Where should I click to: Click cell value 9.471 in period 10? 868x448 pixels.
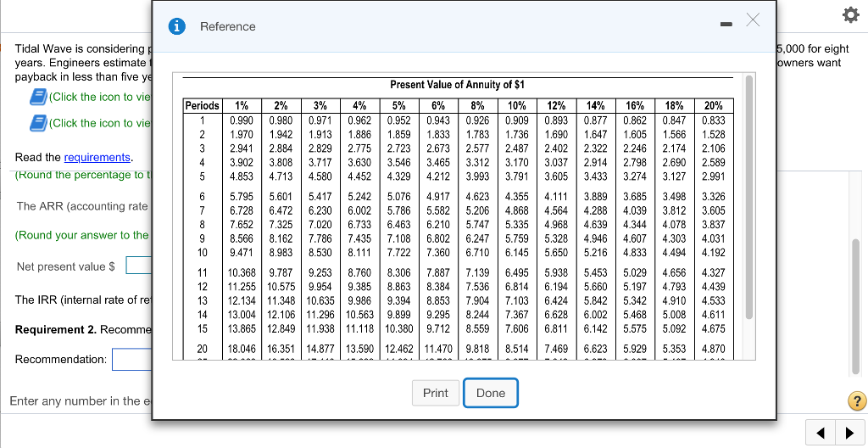[242, 253]
